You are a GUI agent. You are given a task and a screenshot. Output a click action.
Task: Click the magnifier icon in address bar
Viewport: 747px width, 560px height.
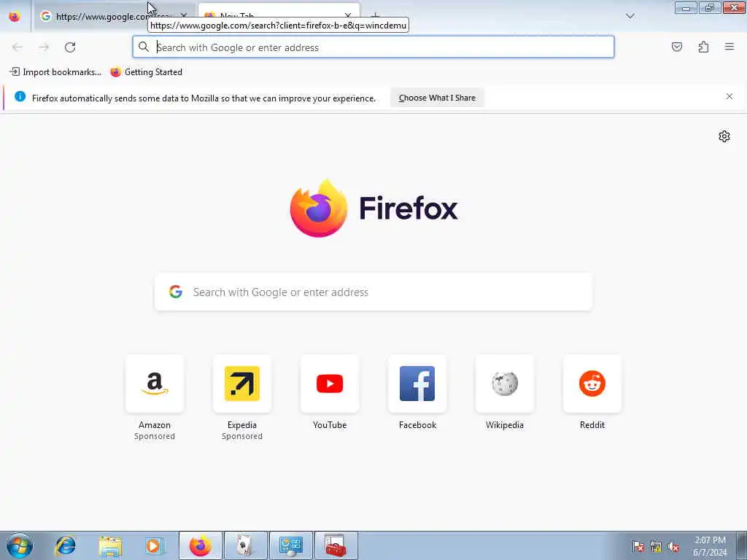(144, 47)
